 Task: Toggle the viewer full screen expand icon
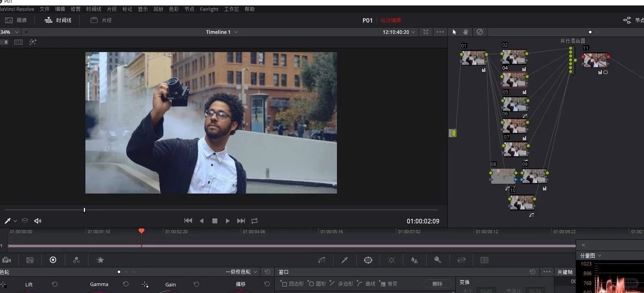pyautogui.click(x=426, y=32)
